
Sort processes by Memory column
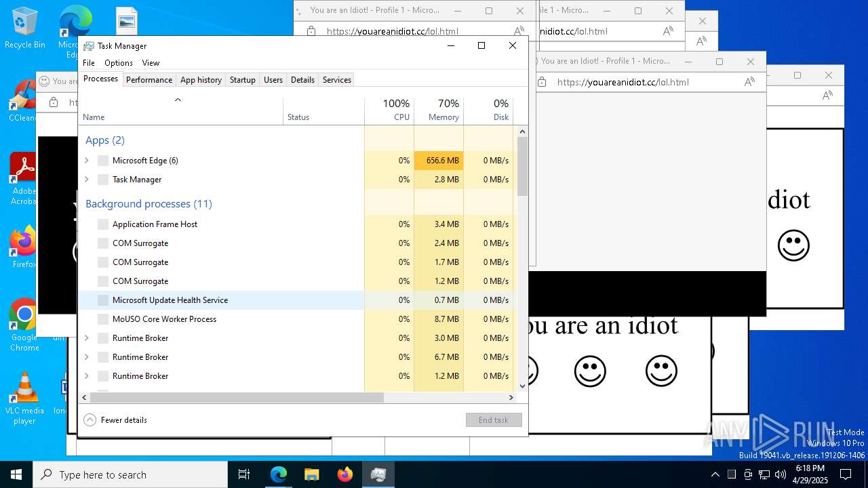coord(439,110)
